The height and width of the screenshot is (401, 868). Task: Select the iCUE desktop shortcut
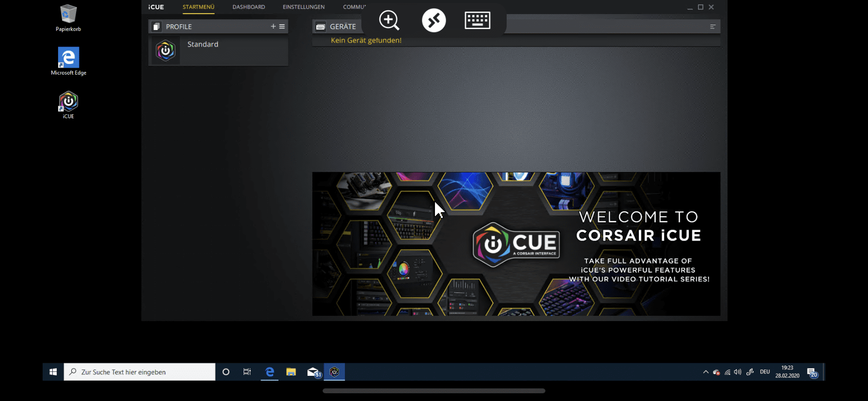68,105
